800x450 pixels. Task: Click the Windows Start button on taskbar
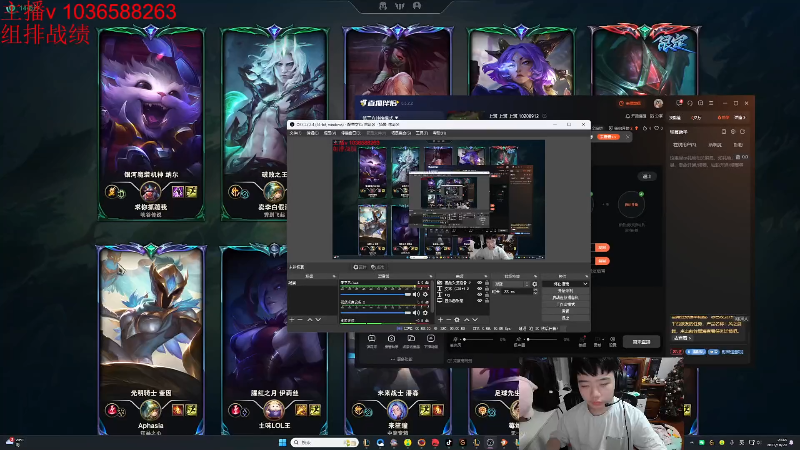(282, 442)
